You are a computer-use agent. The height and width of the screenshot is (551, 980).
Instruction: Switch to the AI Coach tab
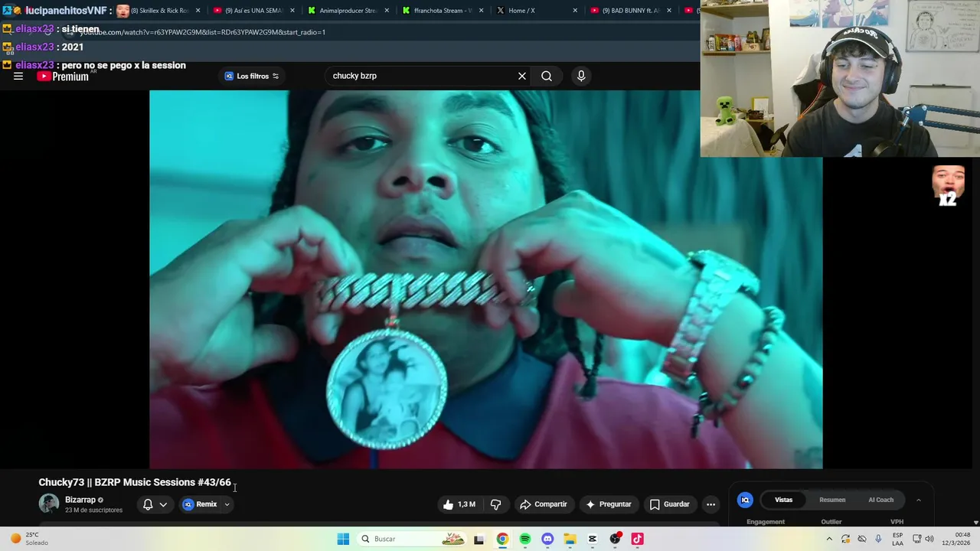pos(880,500)
